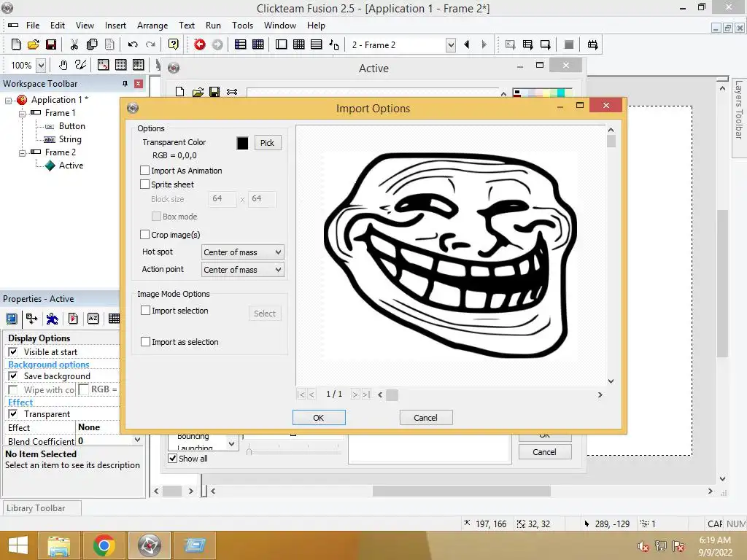
Task: Check the Import selection option
Action: tap(146, 311)
